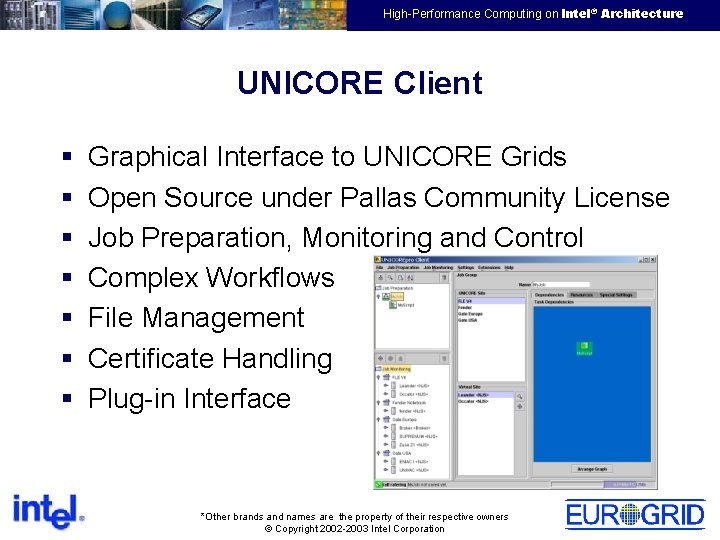The width and height of the screenshot is (720, 540).
Task: Collapse the MyJob node in Job Preparation tree
Action: (x=378, y=297)
